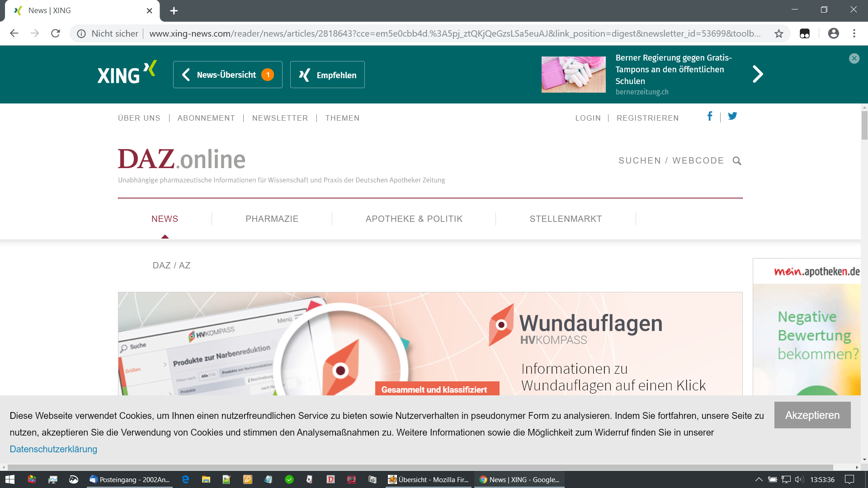Click the Facebook icon in header

coord(710,117)
